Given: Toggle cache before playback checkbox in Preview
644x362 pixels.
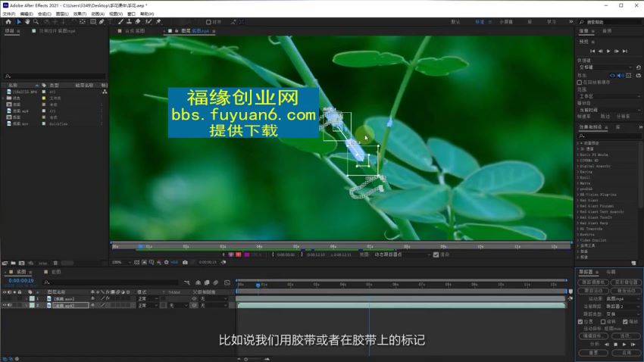Looking at the screenshot, I should (x=580, y=83).
